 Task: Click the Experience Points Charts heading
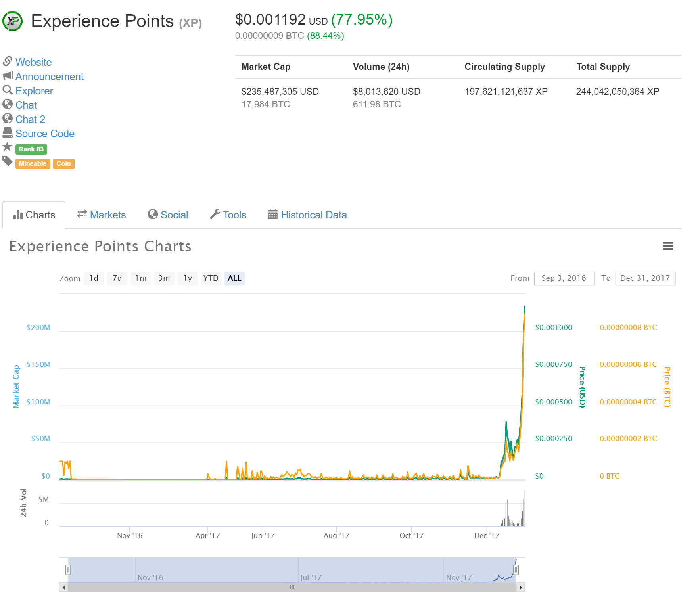coord(100,246)
